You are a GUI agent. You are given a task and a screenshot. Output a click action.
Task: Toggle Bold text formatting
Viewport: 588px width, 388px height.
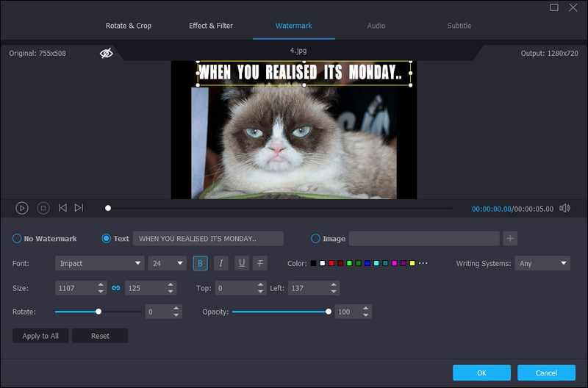200,263
